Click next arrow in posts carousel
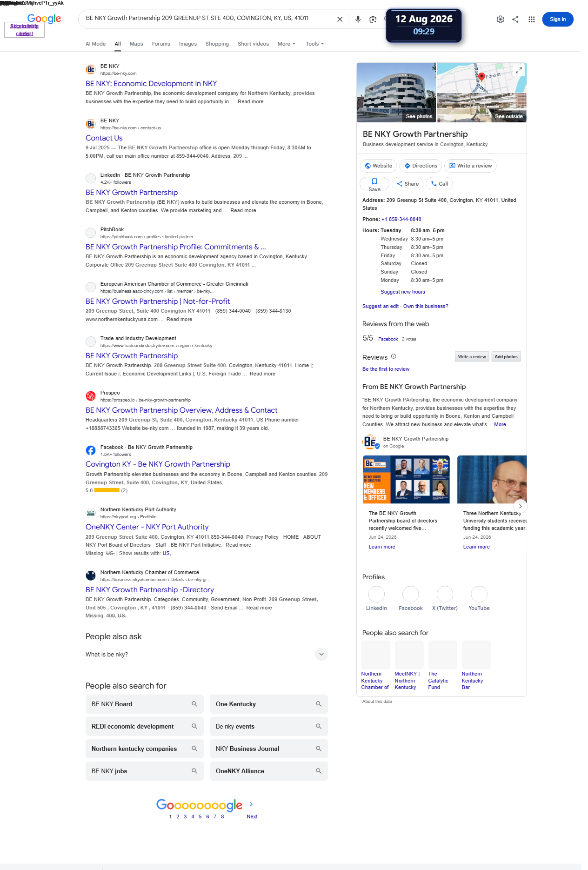The image size is (588, 870). tap(520, 506)
